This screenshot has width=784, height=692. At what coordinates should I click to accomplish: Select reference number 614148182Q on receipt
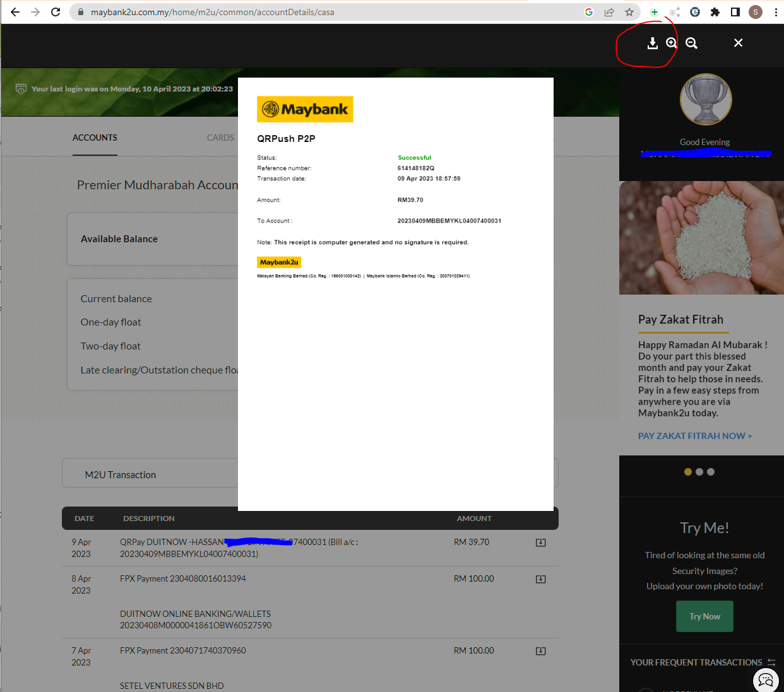(416, 168)
